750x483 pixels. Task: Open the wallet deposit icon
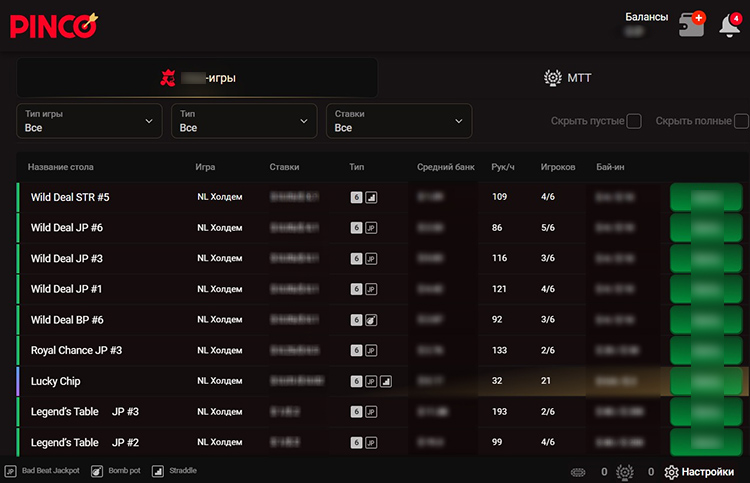tap(691, 24)
